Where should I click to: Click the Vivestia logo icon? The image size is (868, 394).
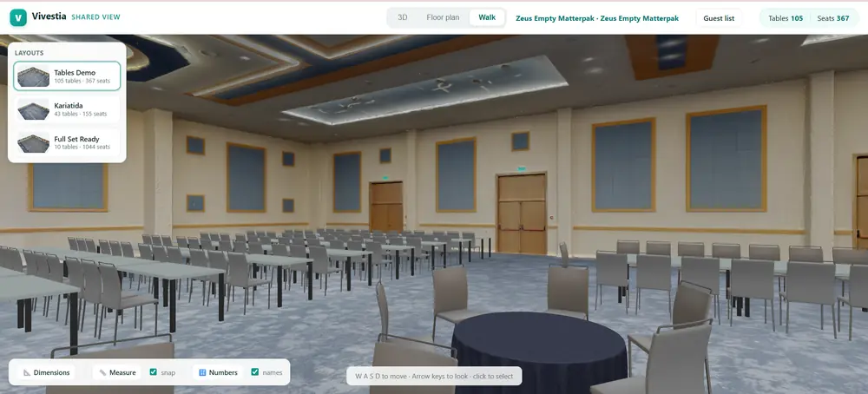[x=18, y=17]
